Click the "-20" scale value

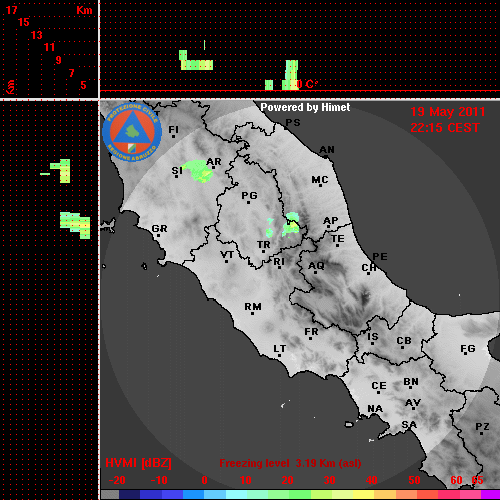tap(117, 480)
